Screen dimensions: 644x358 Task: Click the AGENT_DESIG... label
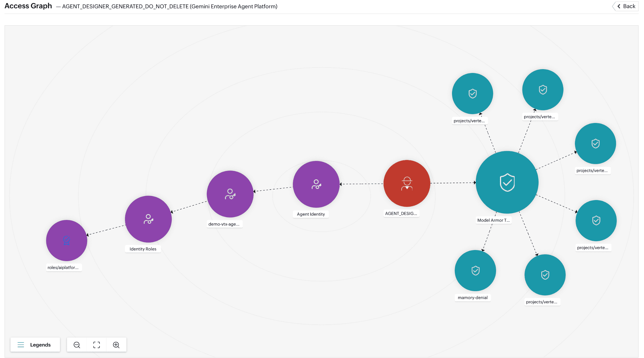(x=401, y=213)
